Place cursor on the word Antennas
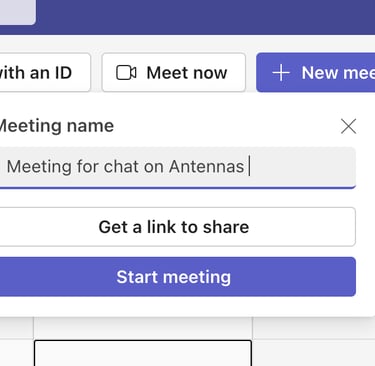 206,166
